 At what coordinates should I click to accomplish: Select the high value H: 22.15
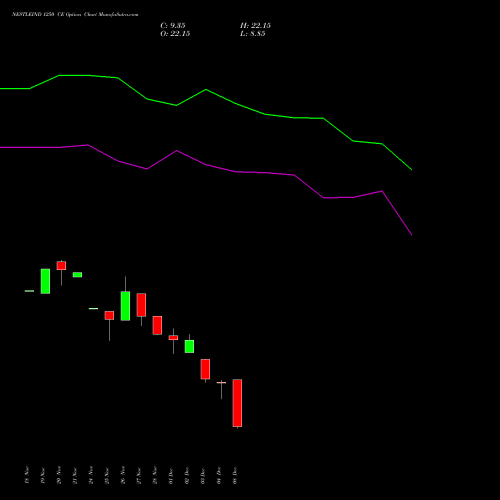(255, 26)
